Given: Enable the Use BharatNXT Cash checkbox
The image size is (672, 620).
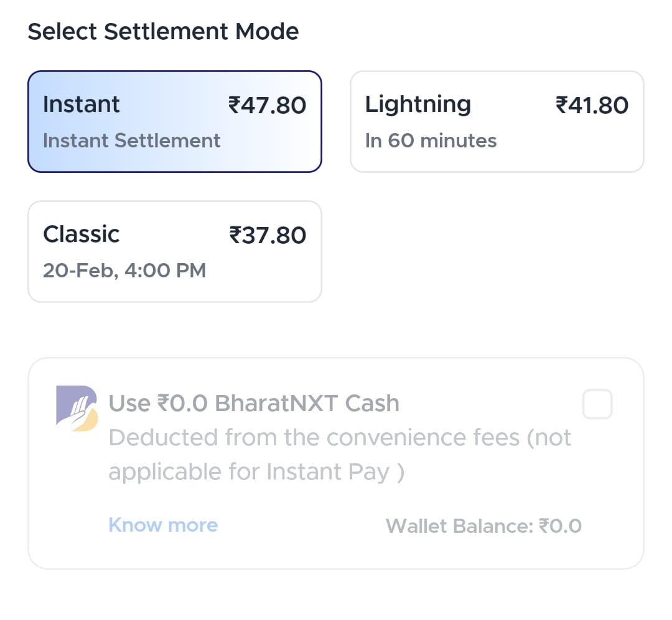Looking at the screenshot, I should pos(597,404).
